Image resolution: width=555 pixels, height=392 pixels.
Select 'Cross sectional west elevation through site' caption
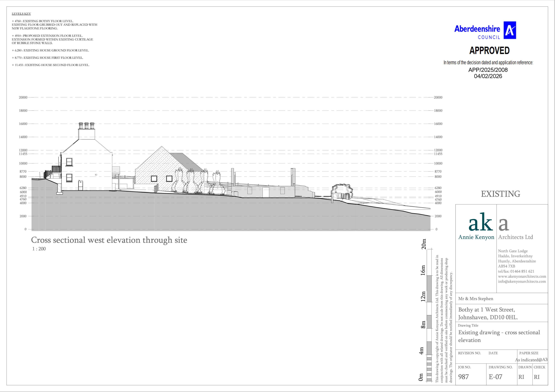[109, 240]
